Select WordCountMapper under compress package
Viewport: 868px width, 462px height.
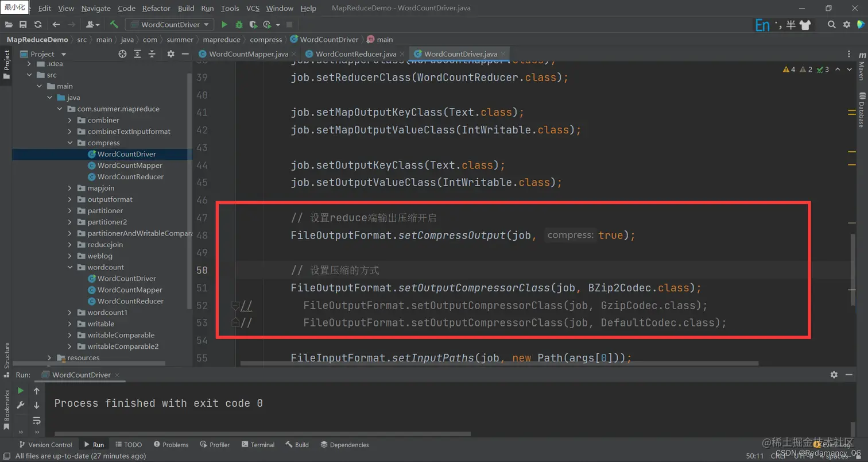pos(130,165)
